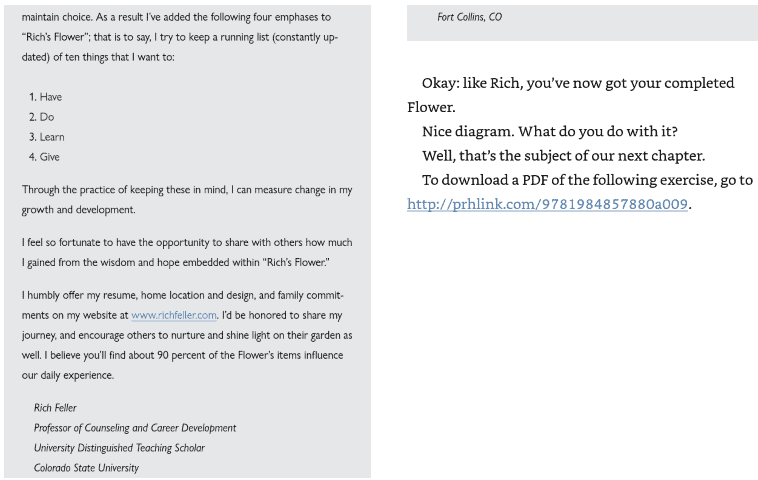Click the list item "2. Do"
This screenshot has width=758, height=480.
[42, 117]
